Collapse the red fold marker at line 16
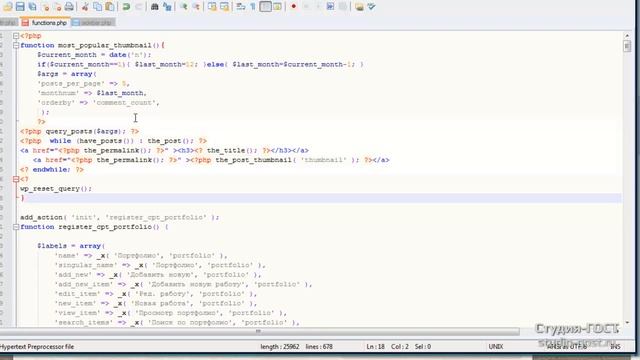The height and width of the screenshot is (360, 640). point(16,179)
